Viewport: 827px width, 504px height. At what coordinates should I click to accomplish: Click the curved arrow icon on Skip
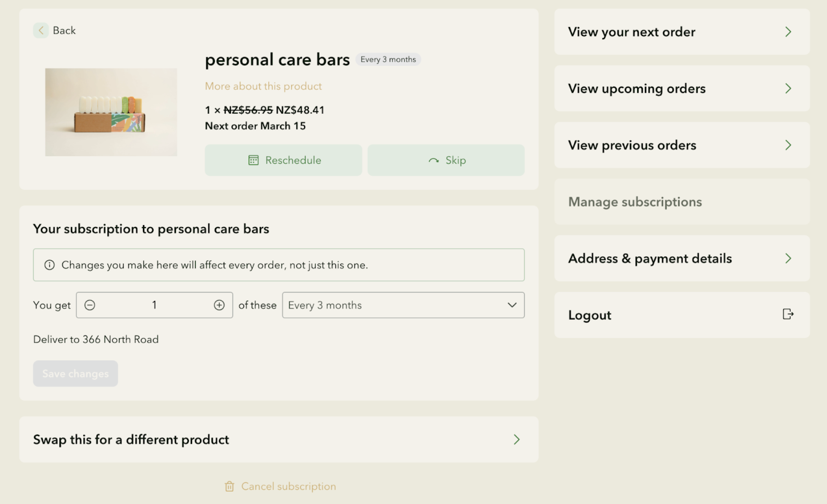pos(433,161)
